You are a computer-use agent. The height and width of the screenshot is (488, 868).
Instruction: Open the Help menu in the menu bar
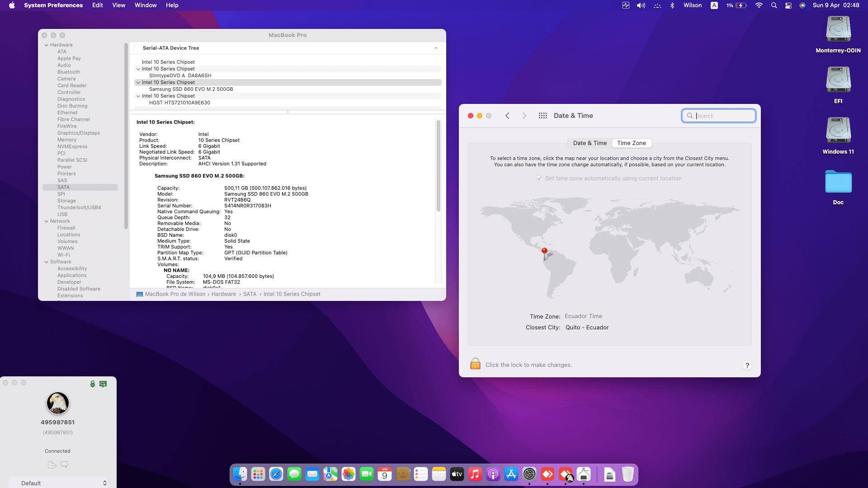172,5
